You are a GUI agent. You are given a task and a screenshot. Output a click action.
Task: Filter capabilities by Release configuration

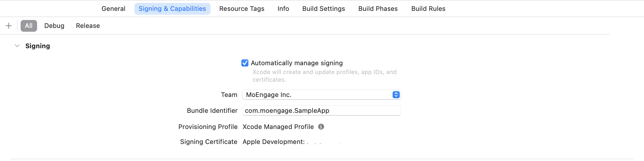tap(88, 26)
